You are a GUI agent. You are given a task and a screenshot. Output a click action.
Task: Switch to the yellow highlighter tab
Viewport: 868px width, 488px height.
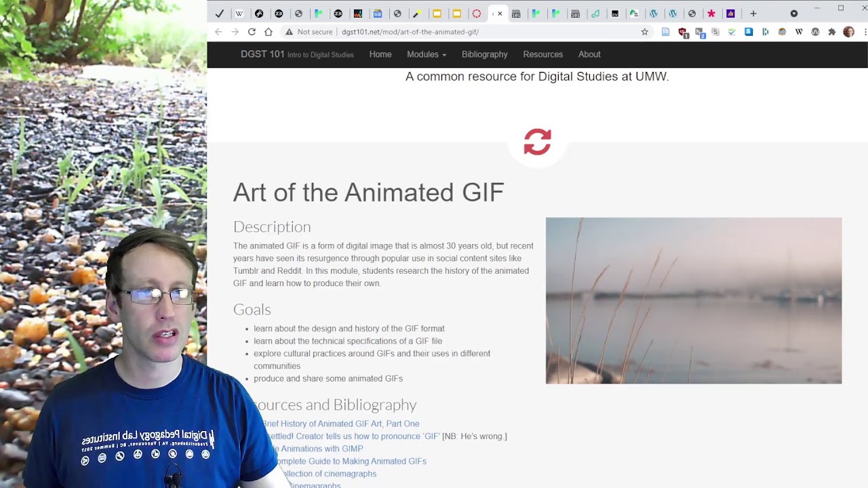coord(417,14)
